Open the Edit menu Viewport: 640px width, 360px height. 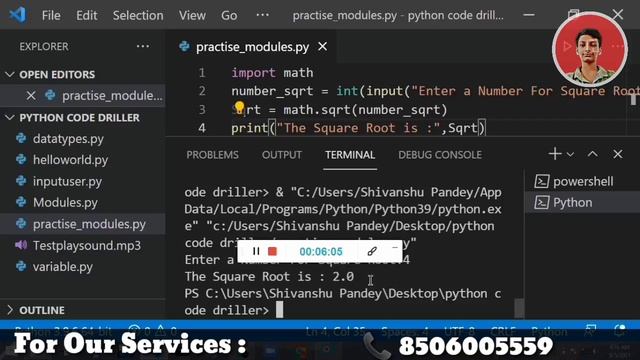click(87, 16)
